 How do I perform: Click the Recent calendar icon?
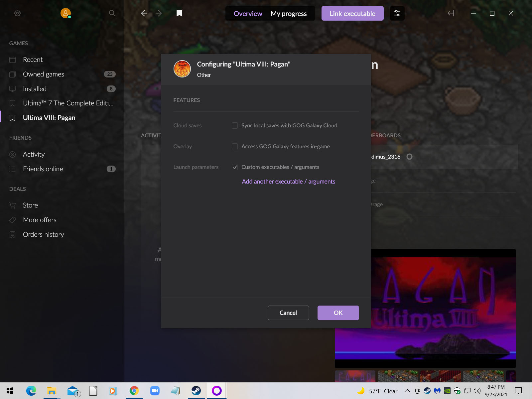tap(13, 60)
